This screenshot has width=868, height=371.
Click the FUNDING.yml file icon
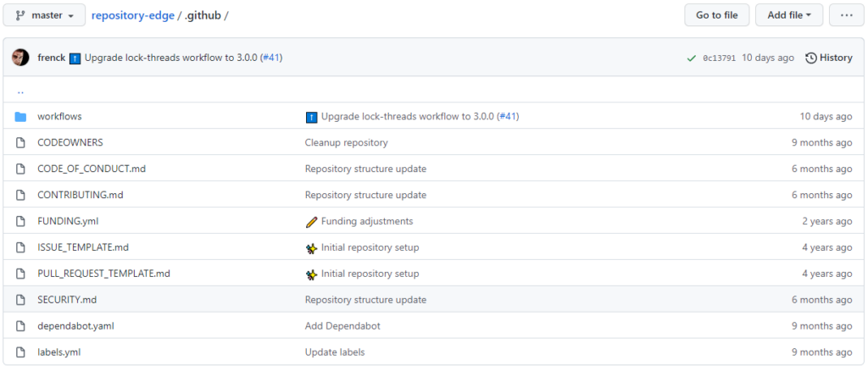pyautogui.click(x=20, y=221)
